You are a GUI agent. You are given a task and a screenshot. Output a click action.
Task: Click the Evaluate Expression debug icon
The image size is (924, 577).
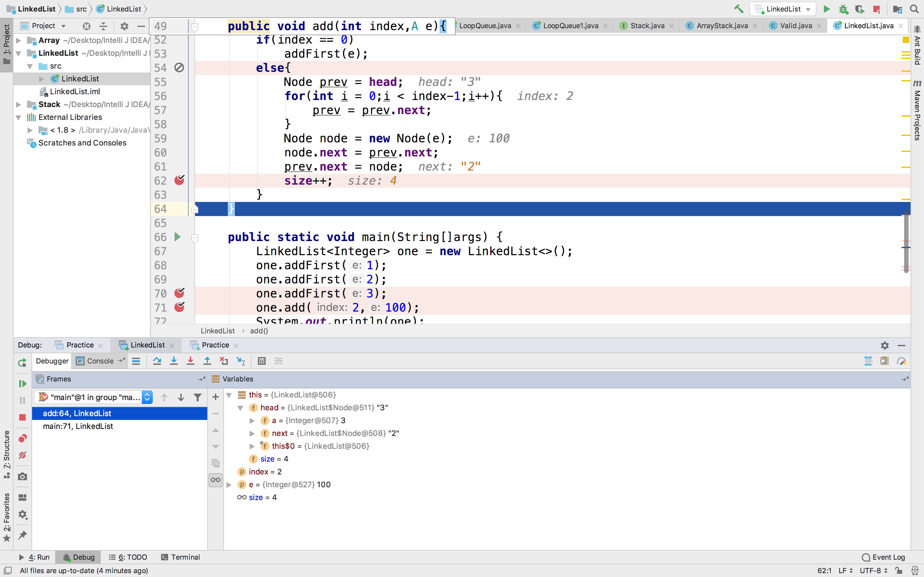coord(262,361)
